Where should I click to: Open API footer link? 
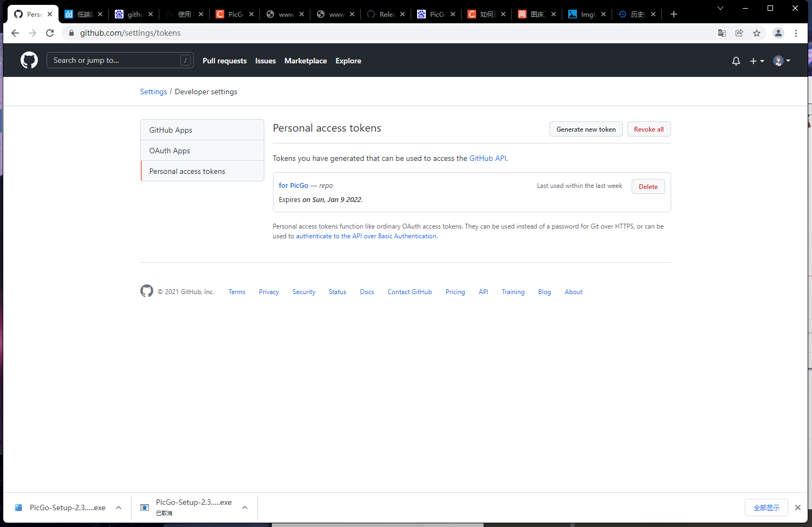pyautogui.click(x=483, y=292)
